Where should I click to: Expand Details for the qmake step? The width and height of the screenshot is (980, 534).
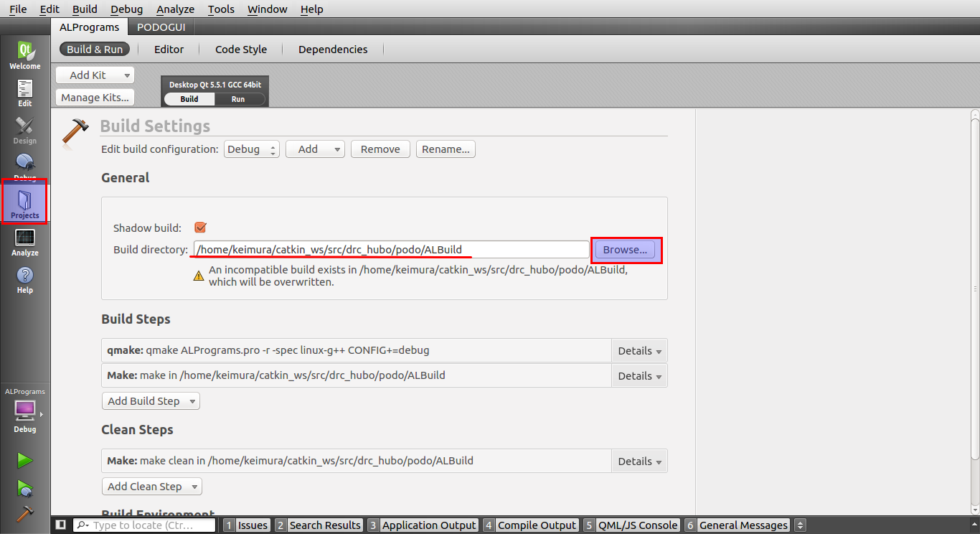639,351
